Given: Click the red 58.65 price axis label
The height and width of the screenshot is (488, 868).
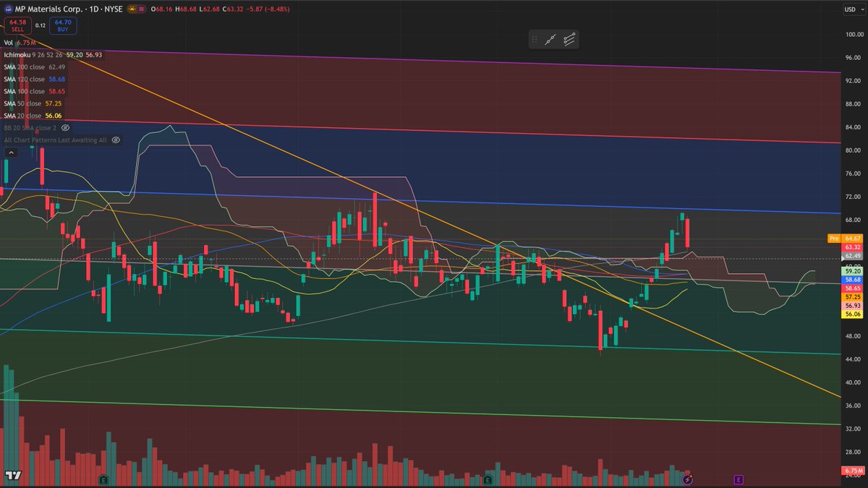Looking at the screenshot, I should tap(853, 288).
